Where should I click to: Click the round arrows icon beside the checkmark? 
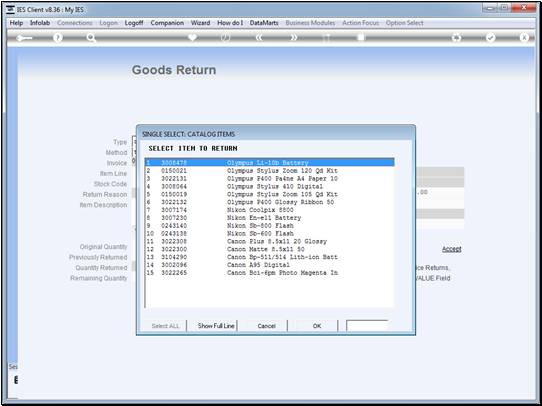[457, 38]
